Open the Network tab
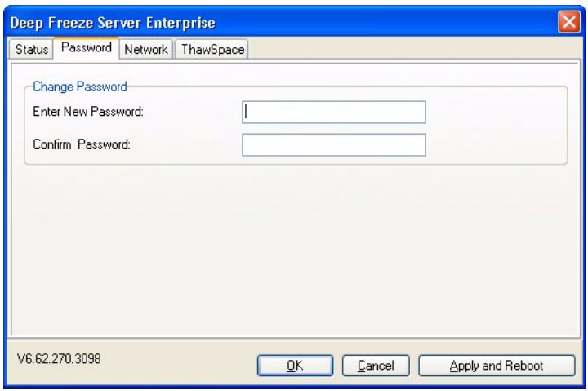This screenshot has width=588, height=391. point(146,49)
